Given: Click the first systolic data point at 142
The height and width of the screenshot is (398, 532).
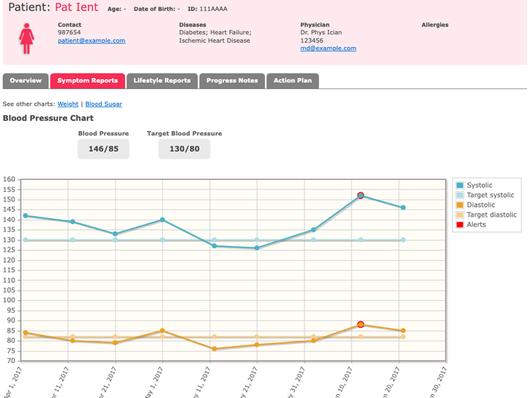Looking at the screenshot, I should click(25, 216).
